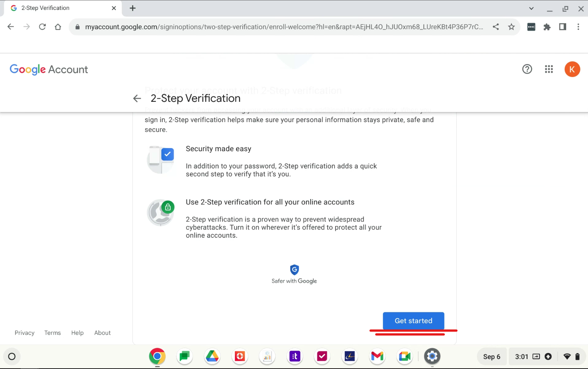Open the Google apps grid

tap(549, 69)
